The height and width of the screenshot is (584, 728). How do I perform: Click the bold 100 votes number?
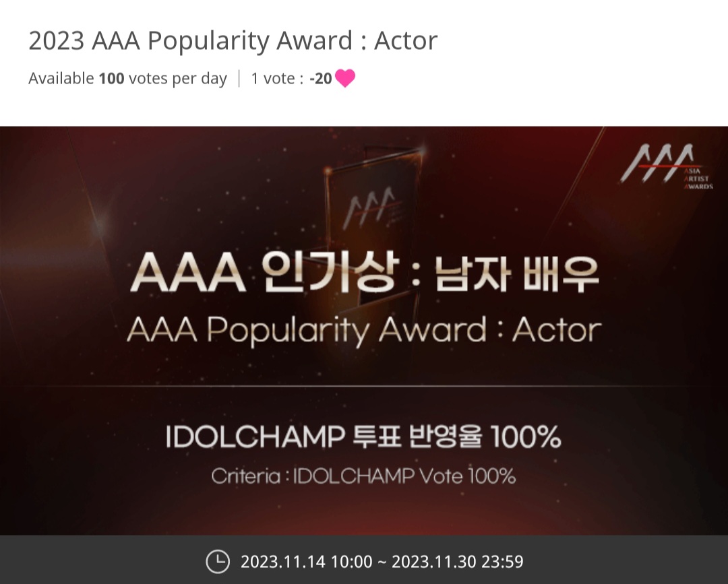(x=111, y=78)
